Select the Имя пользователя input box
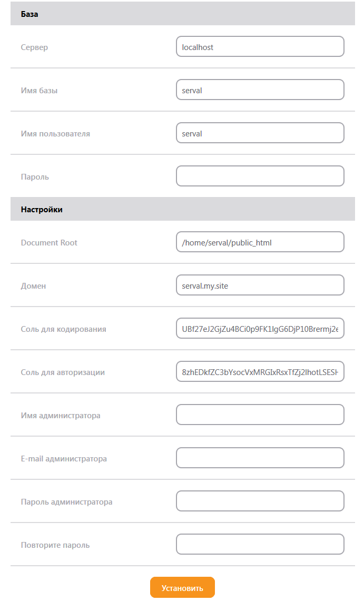 (260, 133)
